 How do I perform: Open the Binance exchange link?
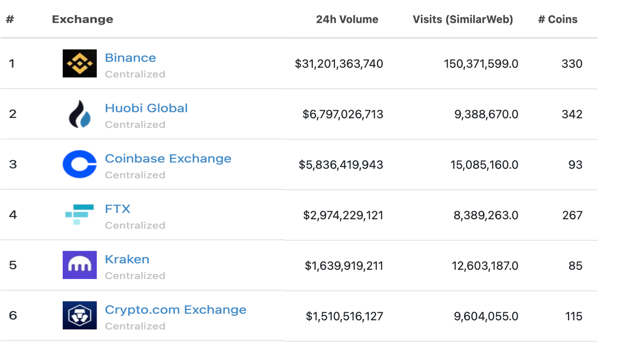(130, 58)
